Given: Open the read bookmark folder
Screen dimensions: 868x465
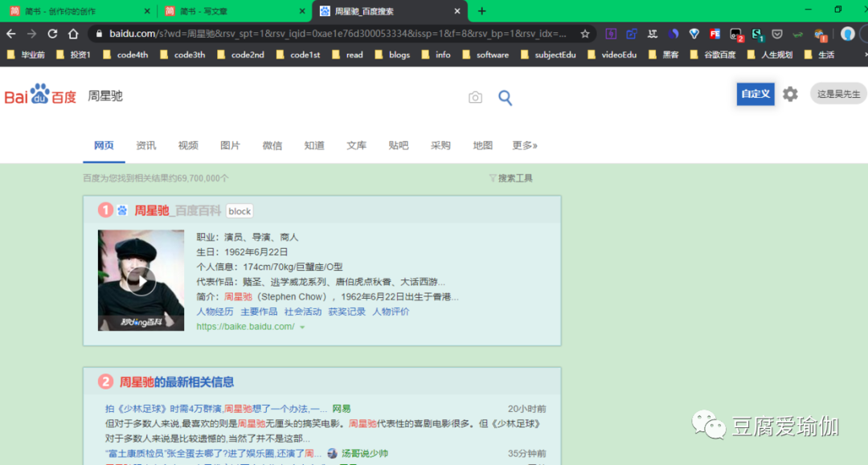Looking at the screenshot, I should click(x=348, y=55).
